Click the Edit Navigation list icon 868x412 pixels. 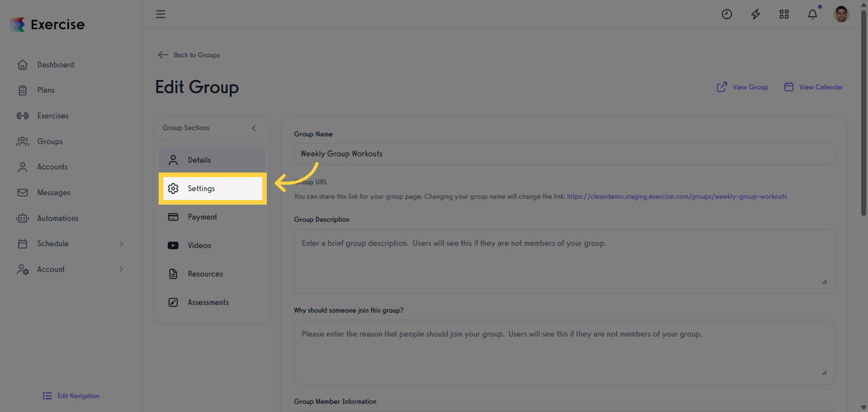47,395
